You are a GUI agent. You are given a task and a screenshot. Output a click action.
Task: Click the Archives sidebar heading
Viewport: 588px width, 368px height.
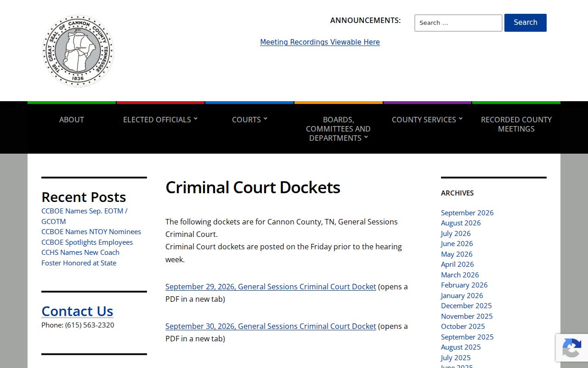457,193
